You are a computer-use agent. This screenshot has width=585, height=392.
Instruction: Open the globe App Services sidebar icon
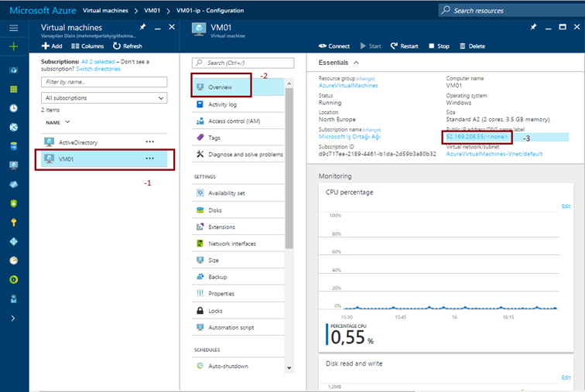pyautogui.click(x=13, y=127)
